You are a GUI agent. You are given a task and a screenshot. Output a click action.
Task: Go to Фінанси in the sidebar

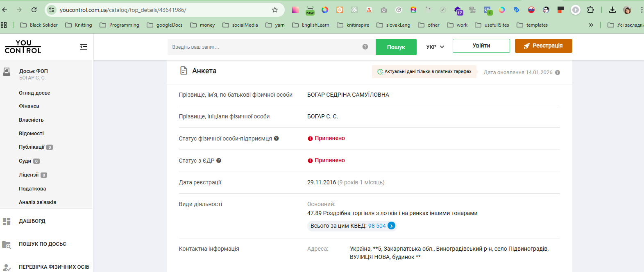[29, 107]
